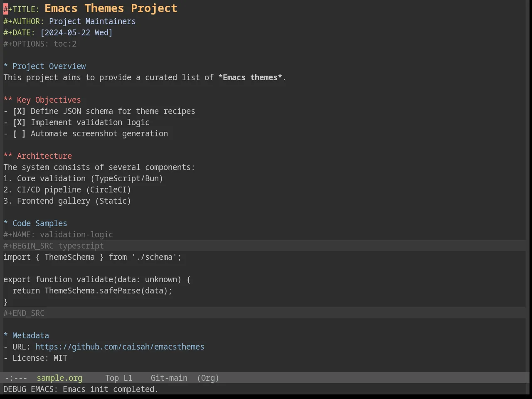Click 'License: MIT' list item
This screenshot has height=399, width=532.
pos(35,358)
